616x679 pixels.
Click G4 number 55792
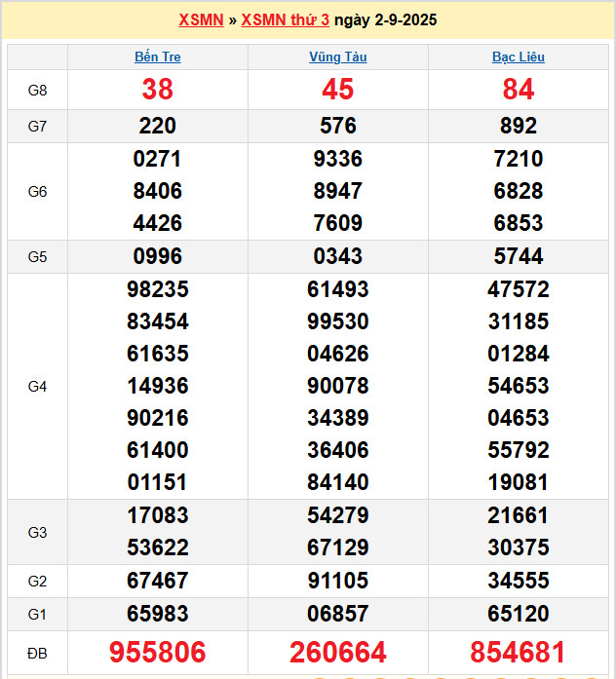(x=519, y=450)
